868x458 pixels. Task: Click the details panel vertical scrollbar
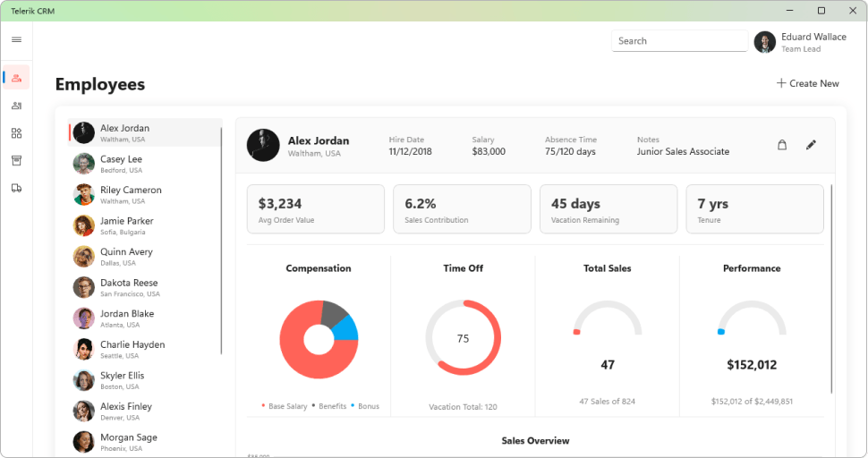point(831,289)
